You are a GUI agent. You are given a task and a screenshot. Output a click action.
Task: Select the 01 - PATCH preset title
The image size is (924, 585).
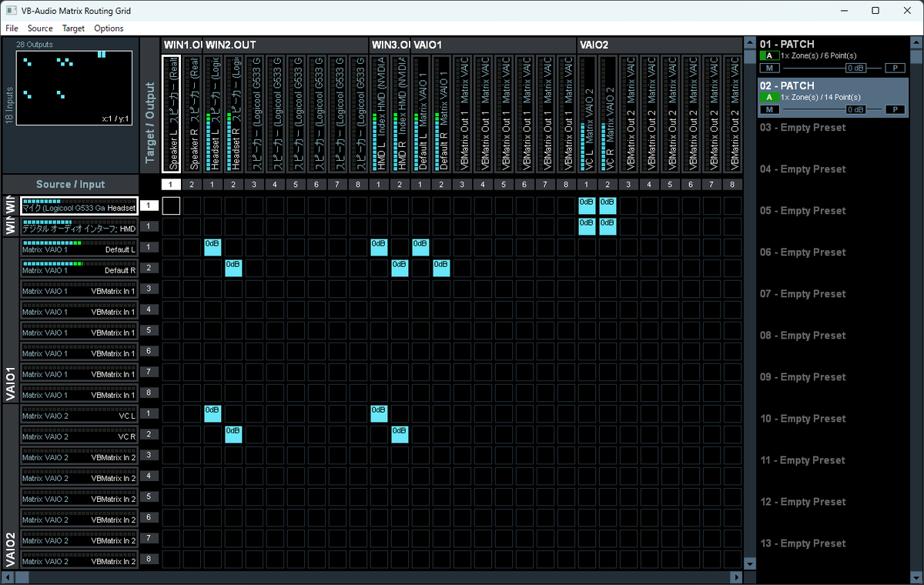pyautogui.click(x=787, y=44)
